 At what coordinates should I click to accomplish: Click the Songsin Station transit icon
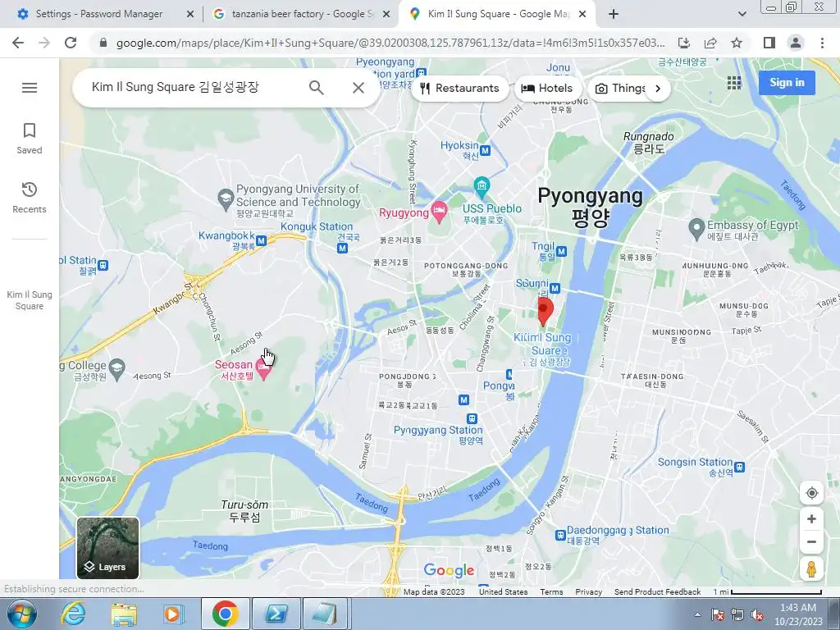(739, 467)
